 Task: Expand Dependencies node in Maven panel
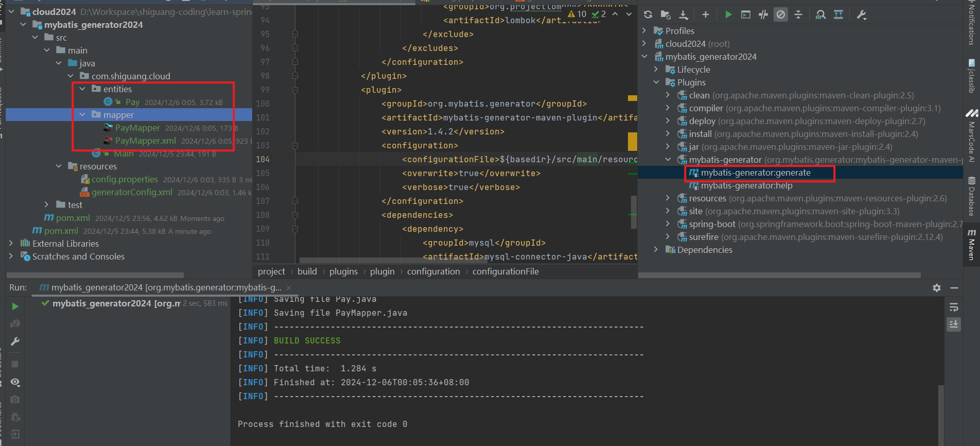pyautogui.click(x=656, y=250)
